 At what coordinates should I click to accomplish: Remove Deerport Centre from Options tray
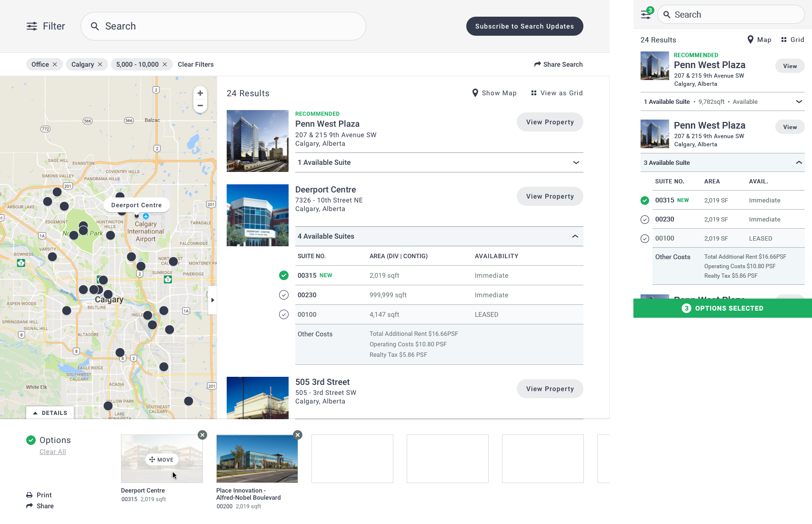(x=202, y=435)
